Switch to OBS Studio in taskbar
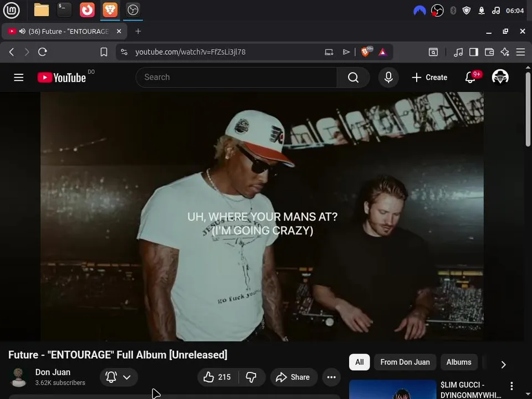The height and width of the screenshot is (399, 532). click(x=132, y=10)
